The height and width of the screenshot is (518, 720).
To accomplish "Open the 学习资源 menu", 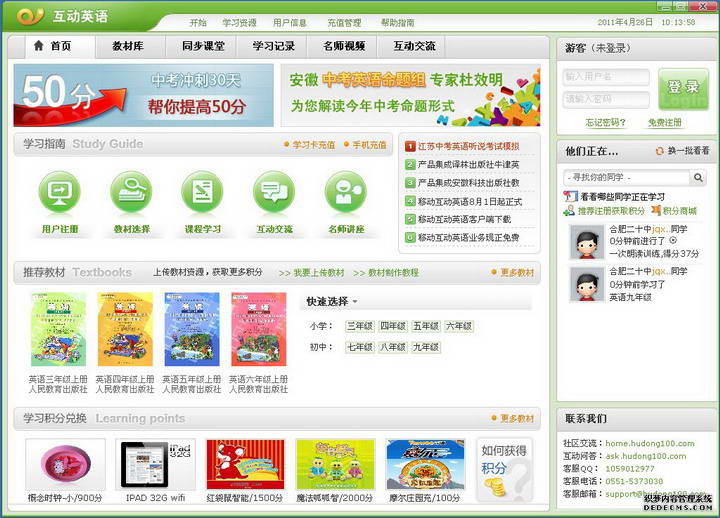I will [x=239, y=23].
